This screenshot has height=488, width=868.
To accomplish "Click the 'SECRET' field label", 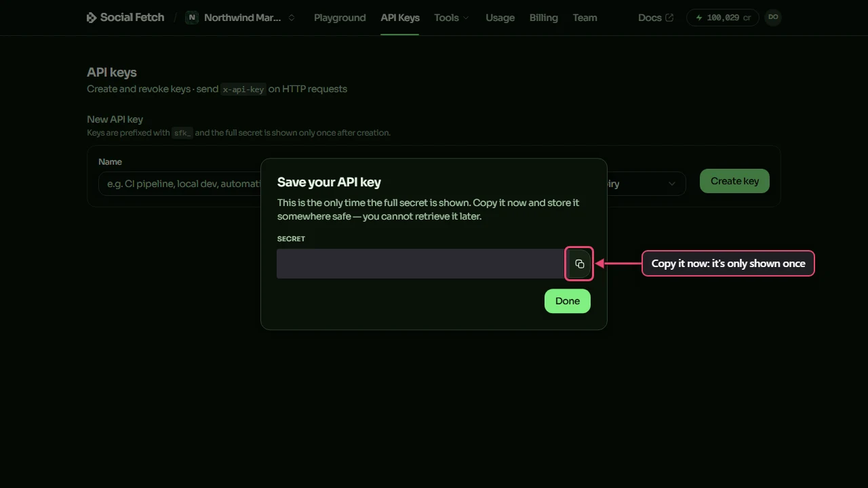I will pyautogui.click(x=291, y=239).
